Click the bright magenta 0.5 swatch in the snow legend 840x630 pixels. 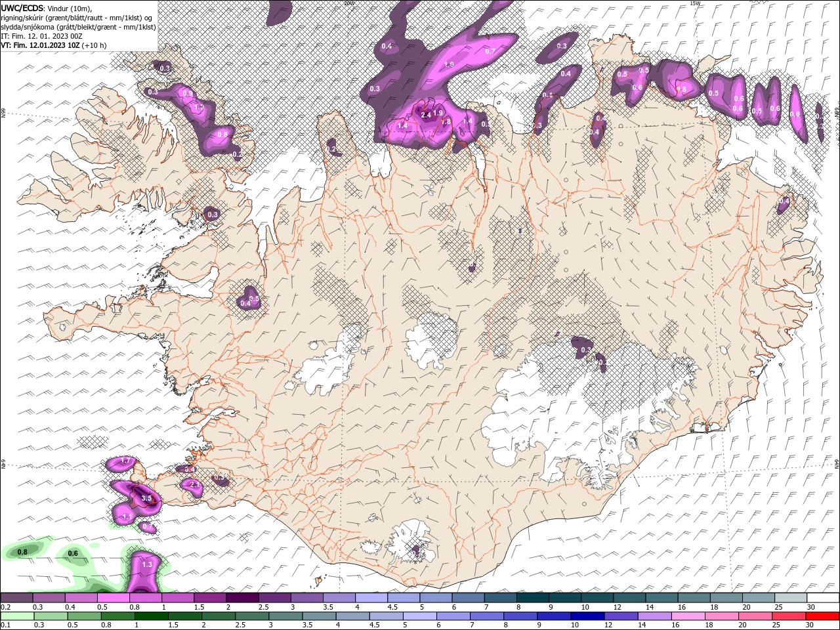coord(113,598)
